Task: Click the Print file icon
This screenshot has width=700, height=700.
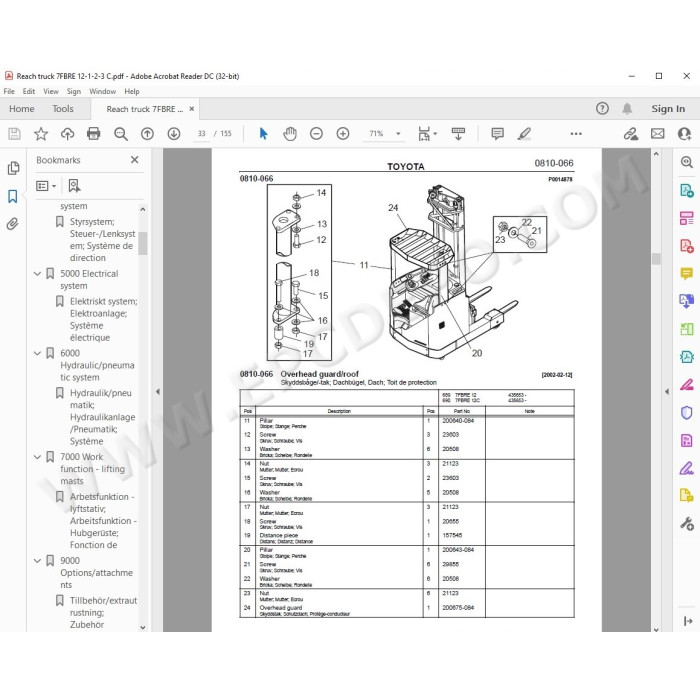Action: (94, 133)
